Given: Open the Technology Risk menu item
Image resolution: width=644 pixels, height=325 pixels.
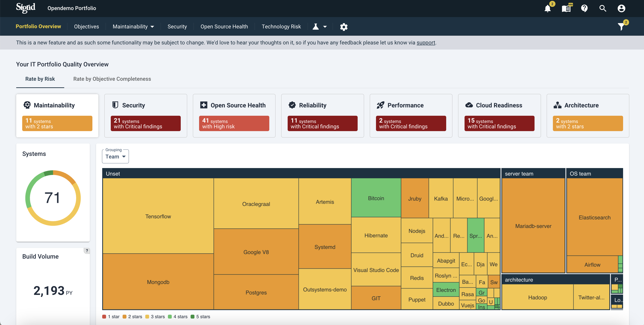Looking at the screenshot, I should coord(281,26).
